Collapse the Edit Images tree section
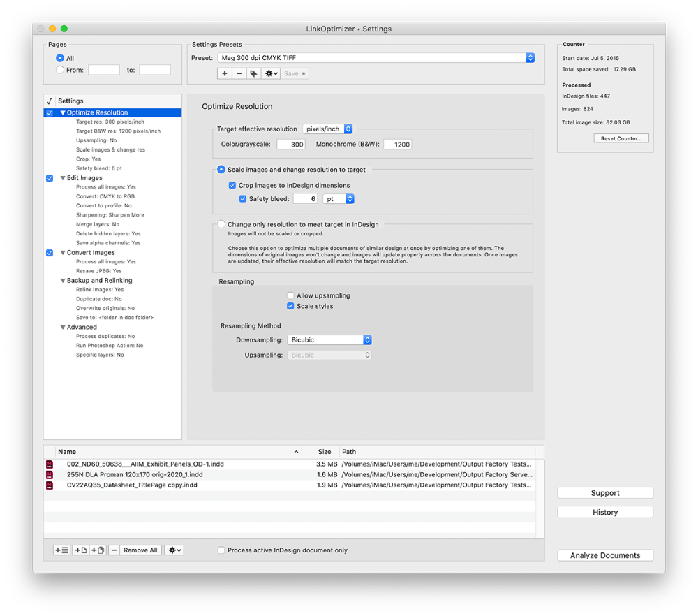 [63, 178]
